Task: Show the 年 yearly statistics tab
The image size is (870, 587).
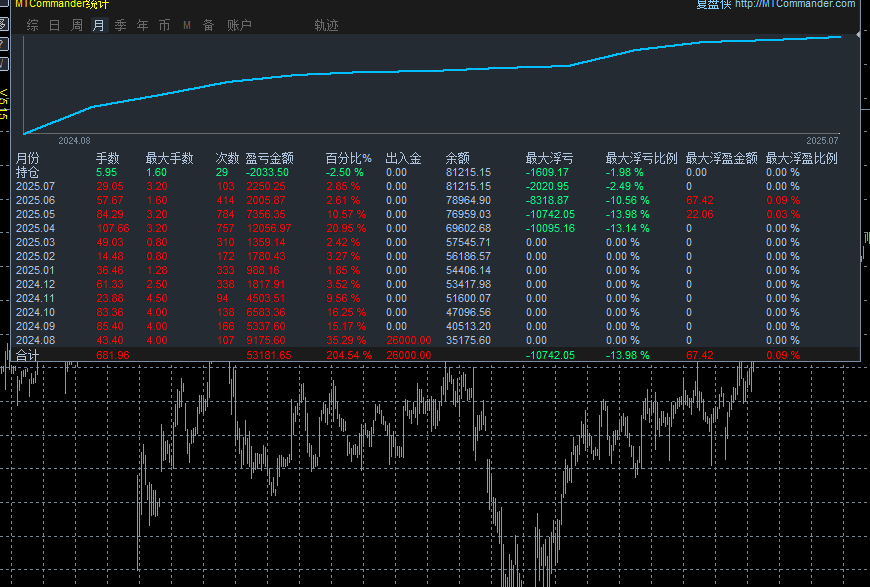Action: pos(142,25)
